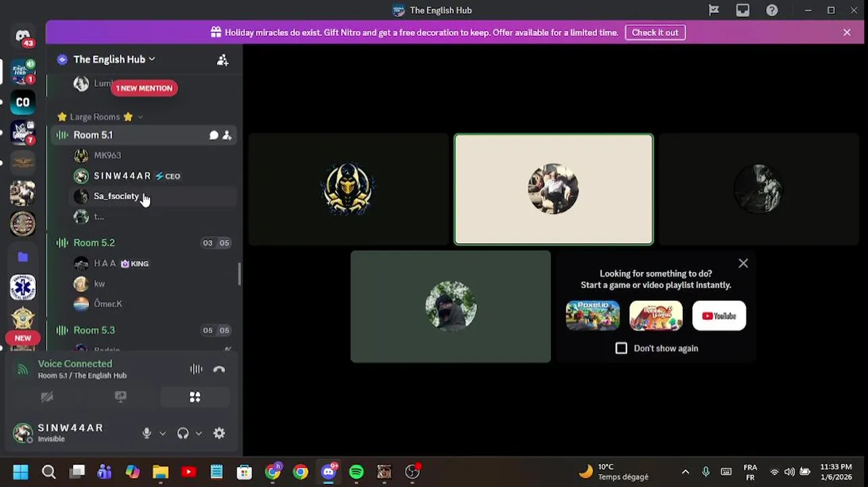The image size is (868, 487).
Task: Open Spotify from taskbar
Action: click(x=356, y=472)
